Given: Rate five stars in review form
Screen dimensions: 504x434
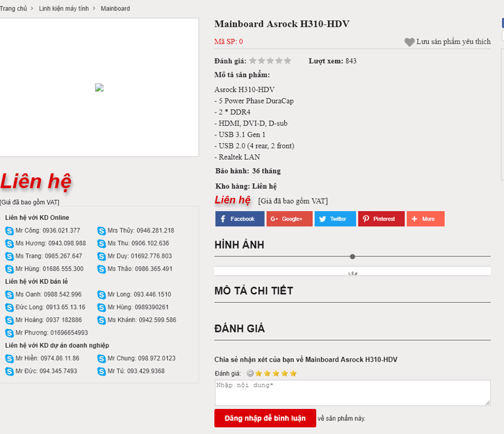Looking at the screenshot, I should point(293,374).
